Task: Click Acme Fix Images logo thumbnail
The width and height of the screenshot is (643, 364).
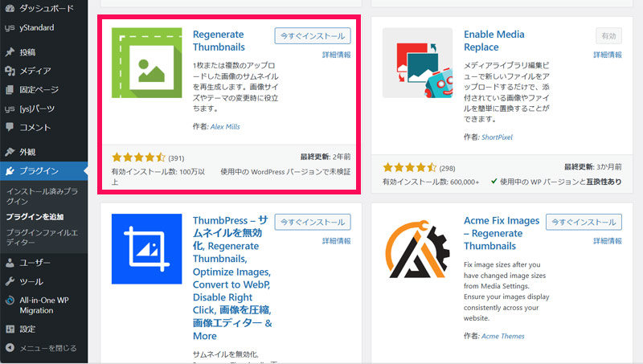Action: [x=417, y=249]
